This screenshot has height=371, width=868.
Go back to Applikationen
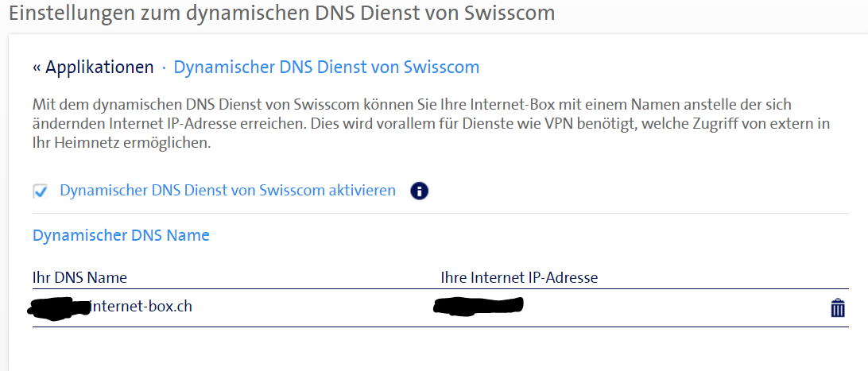point(99,68)
